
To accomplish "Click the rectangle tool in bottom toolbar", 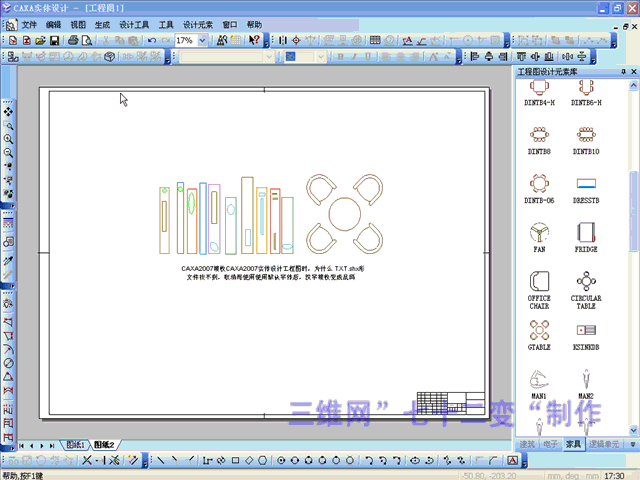I will tap(235, 460).
